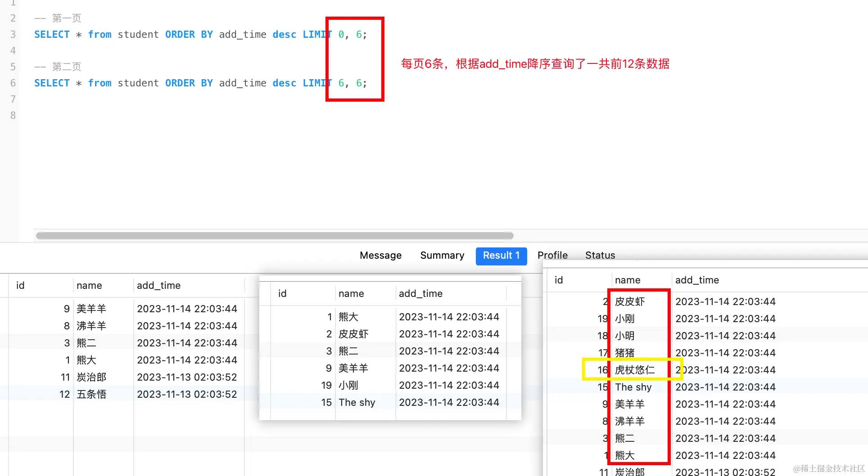Click the '-- 第一页' comment line
Viewport: 868px width, 476px height.
(x=58, y=18)
